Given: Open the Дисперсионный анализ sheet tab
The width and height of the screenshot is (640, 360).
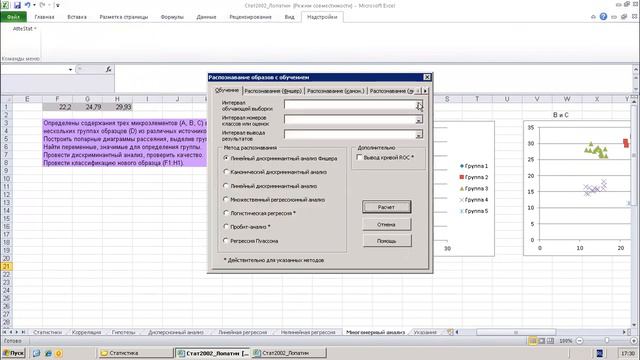Looking at the screenshot, I should (x=176, y=332).
